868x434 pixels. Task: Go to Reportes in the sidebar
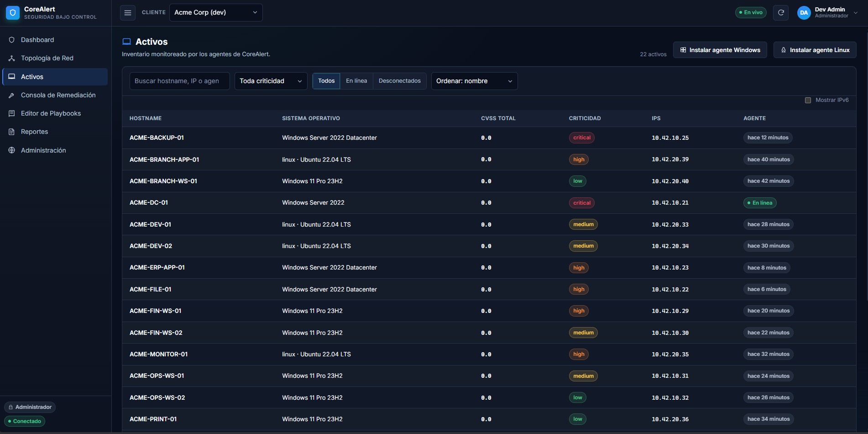tap(55, 132)
